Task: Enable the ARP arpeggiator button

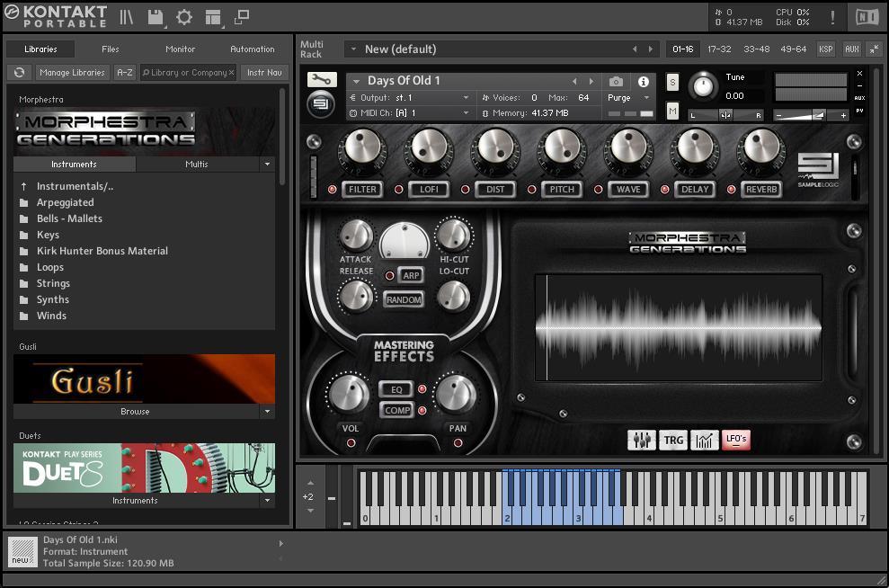Action: (x=411, y=276)
